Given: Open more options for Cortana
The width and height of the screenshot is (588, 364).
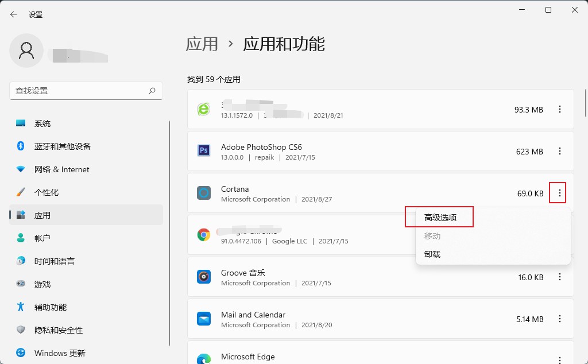Looking at the screenshot, I should coord(559,193).
